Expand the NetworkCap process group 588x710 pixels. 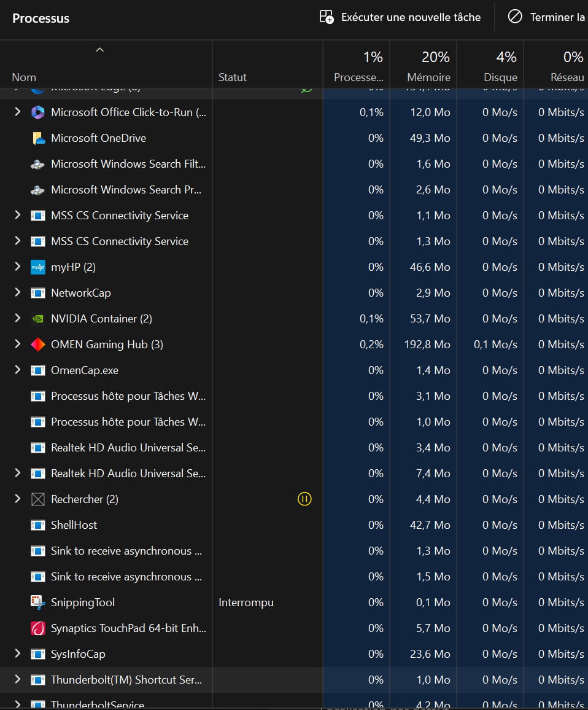(x=17, y=292)
